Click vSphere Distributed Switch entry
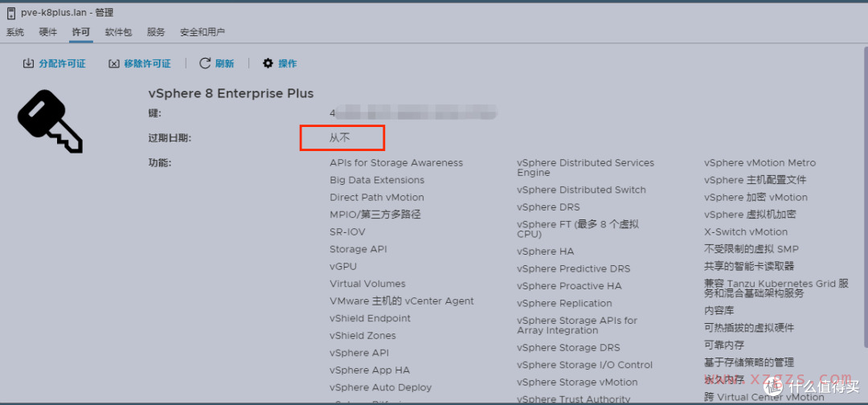 581,190
